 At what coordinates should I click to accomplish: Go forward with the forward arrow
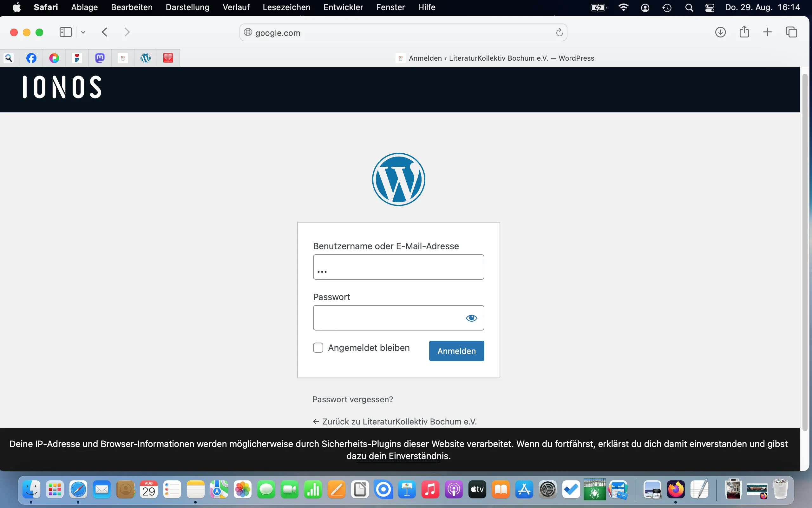click(127, 32)
